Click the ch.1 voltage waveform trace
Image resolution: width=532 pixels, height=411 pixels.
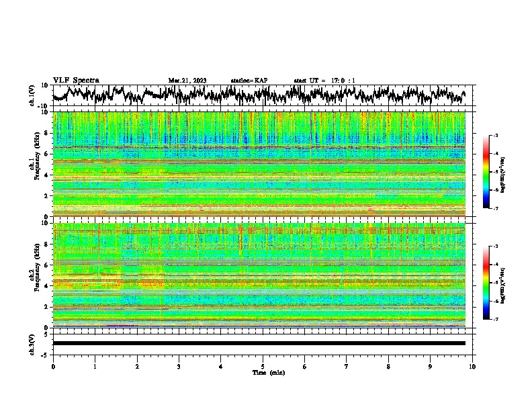click(259, 95)
